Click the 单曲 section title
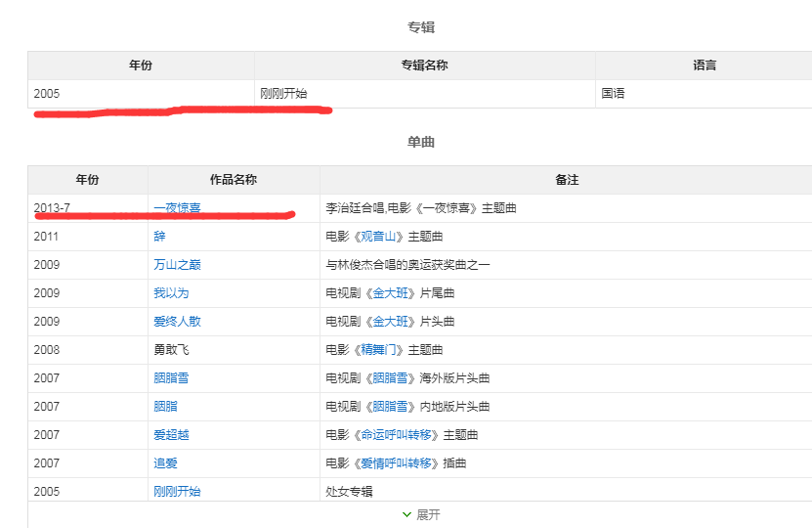 (x=421, y=142)
